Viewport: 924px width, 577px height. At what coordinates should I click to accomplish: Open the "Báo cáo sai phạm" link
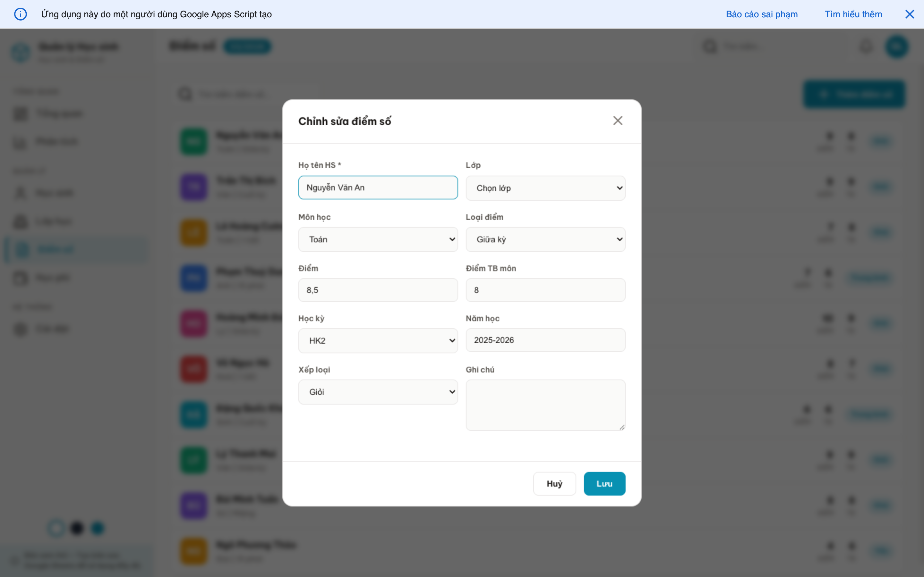click(761, 14)
